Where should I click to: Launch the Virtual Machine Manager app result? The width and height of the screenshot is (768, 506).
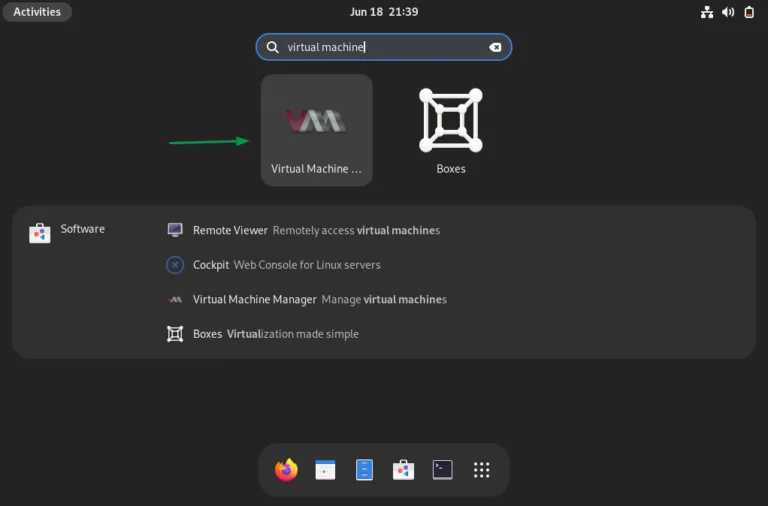pos(316,130)
